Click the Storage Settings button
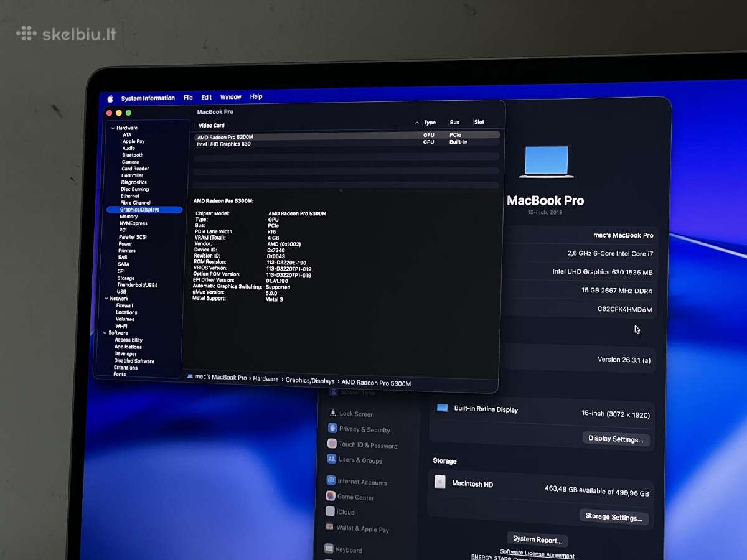747x560 pixels. click(x=613, y=516)
